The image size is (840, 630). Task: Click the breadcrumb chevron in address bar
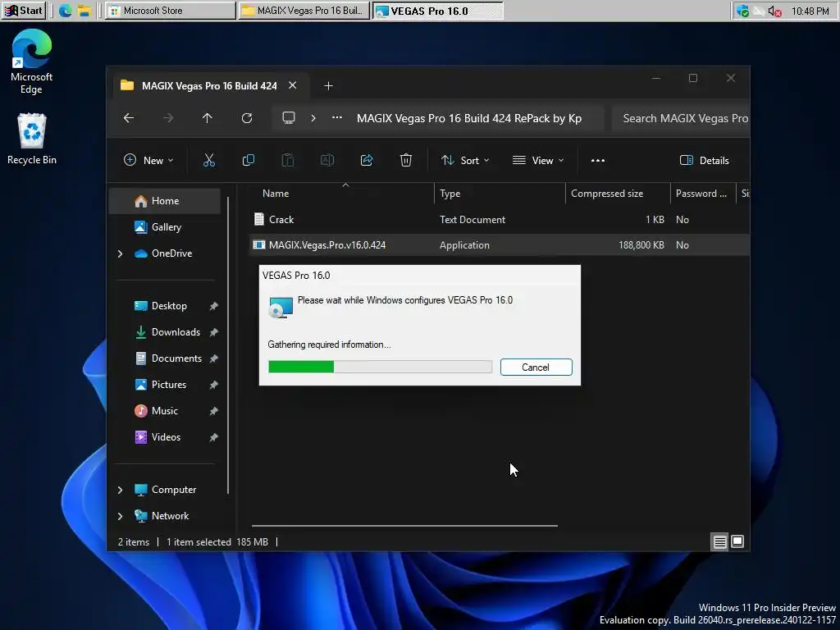click(x=313, y=118)
